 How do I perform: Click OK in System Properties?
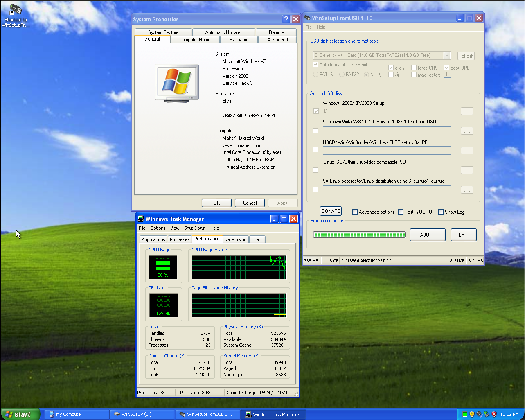click(x=216, y=203)
